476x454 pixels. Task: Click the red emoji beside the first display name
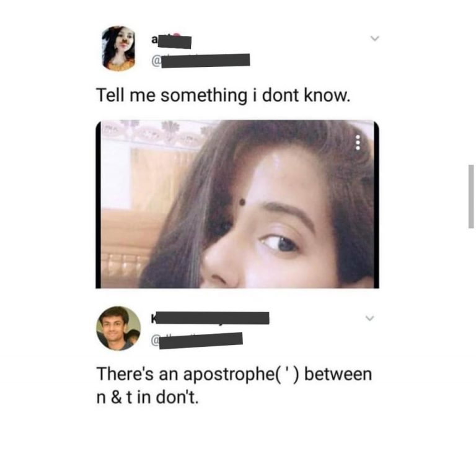[177, 35]
